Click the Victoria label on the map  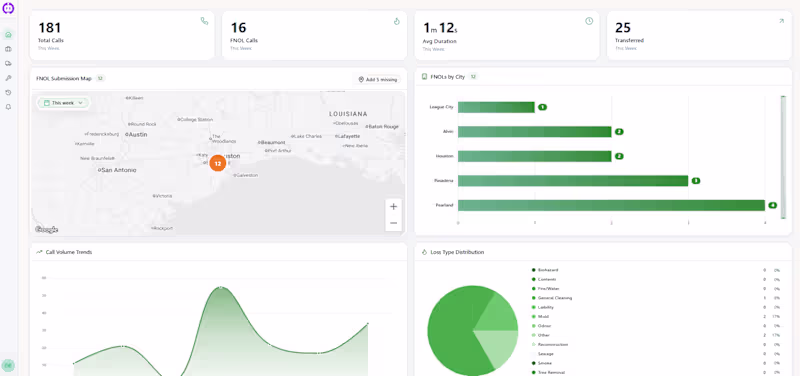(163, 196)
